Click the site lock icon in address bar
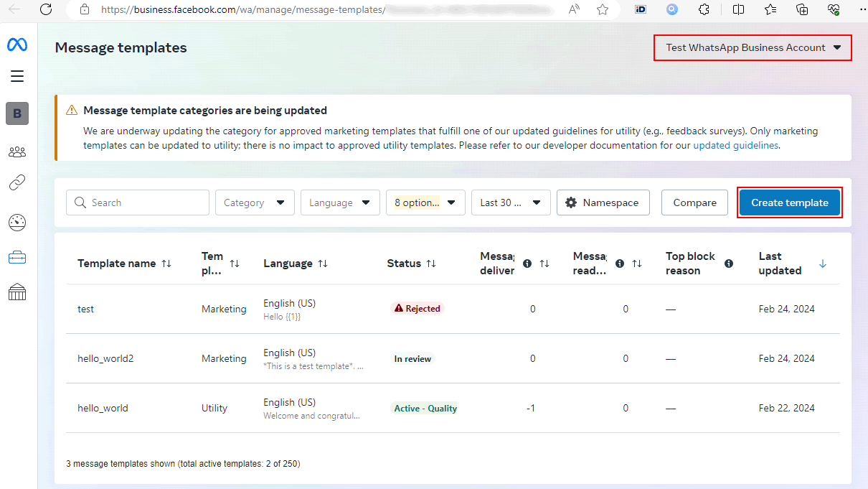 85,9
